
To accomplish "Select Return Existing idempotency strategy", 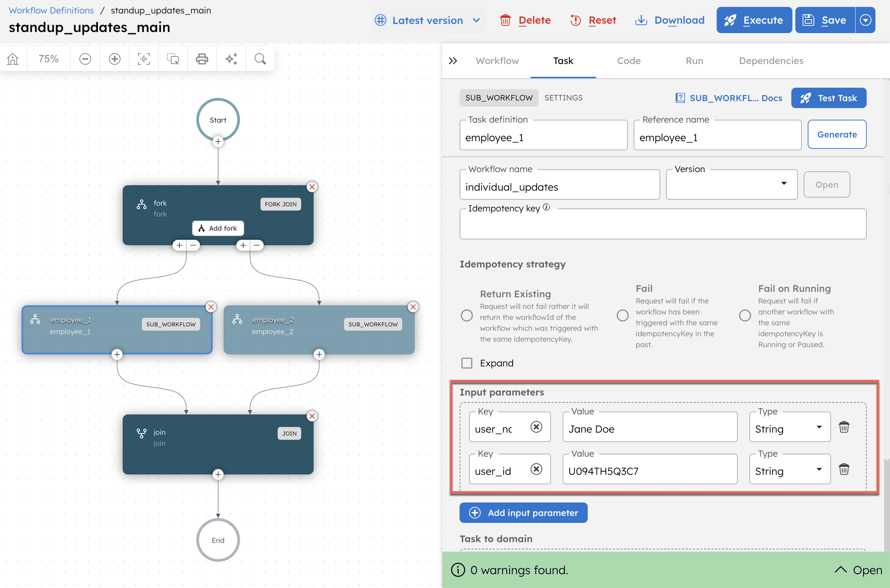I will 466,315.
